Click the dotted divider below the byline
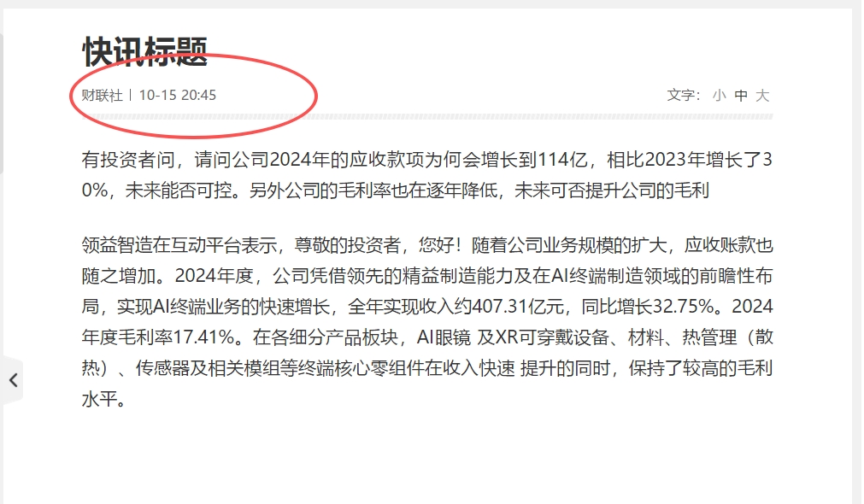This screenshot has height=504, width=864. click(x=427, y=117)
